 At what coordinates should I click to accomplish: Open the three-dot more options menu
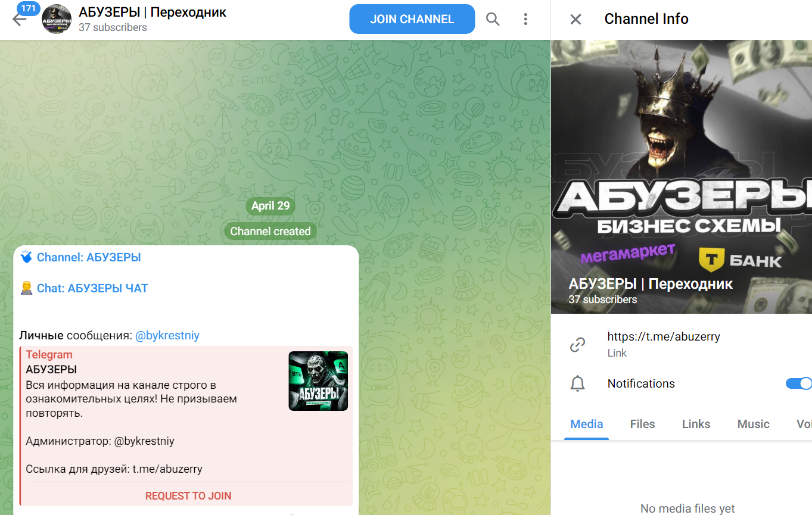click(x=525, y=19)
